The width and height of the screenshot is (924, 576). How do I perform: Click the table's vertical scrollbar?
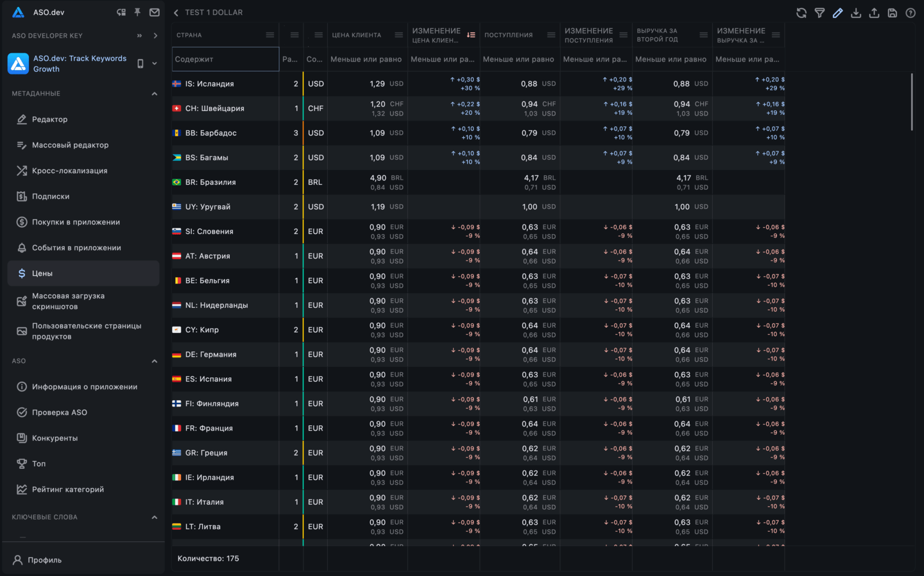(912, 103)
